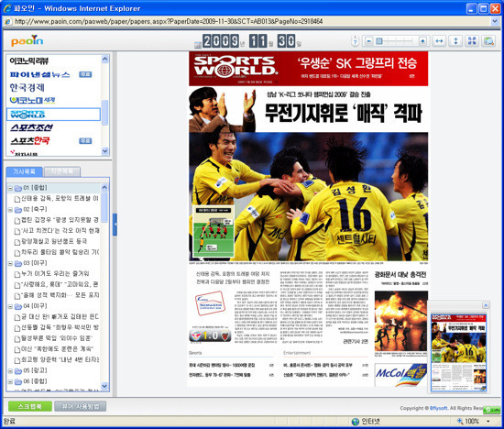Open article starting 선동렬 감독
The image size is (504, 429).
[60, 327]
